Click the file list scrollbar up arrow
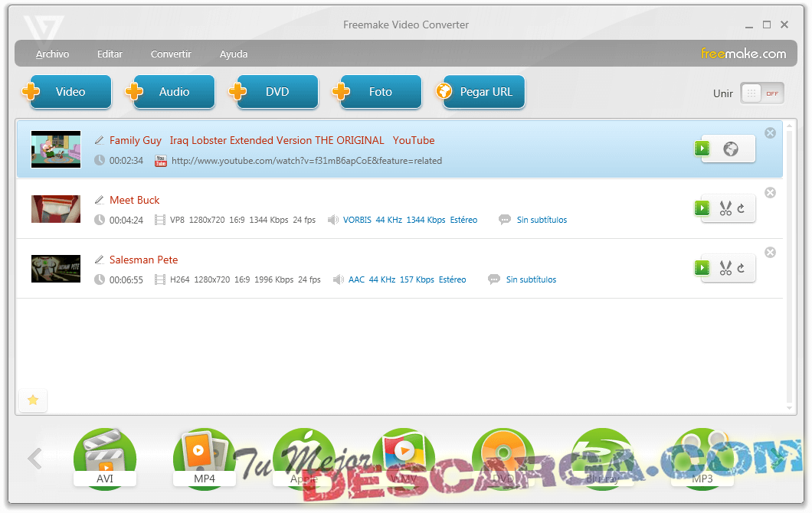This screenshot has width=812, height=513. [789, 126]
